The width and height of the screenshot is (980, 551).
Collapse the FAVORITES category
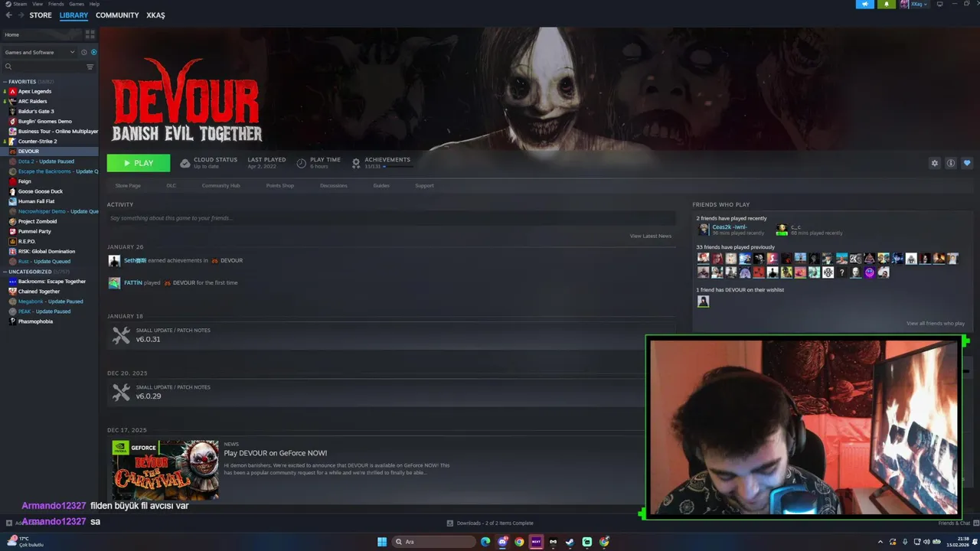[x=5, y=81]
